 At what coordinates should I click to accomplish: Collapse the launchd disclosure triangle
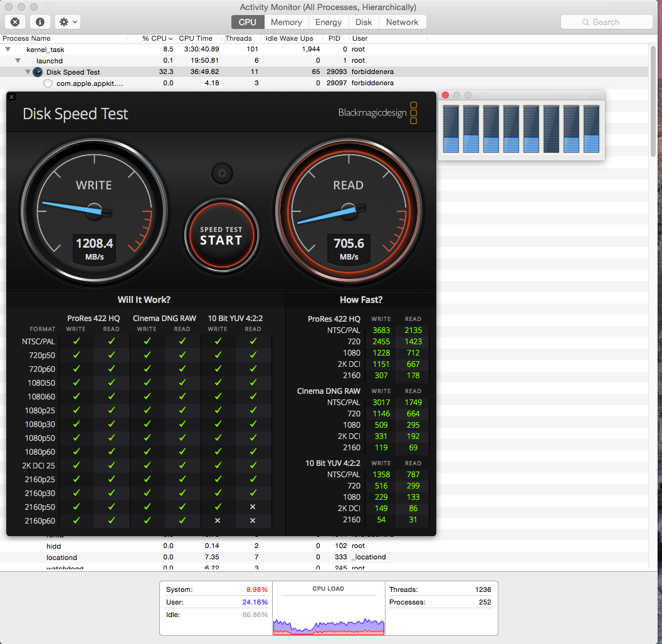[18, 60]
